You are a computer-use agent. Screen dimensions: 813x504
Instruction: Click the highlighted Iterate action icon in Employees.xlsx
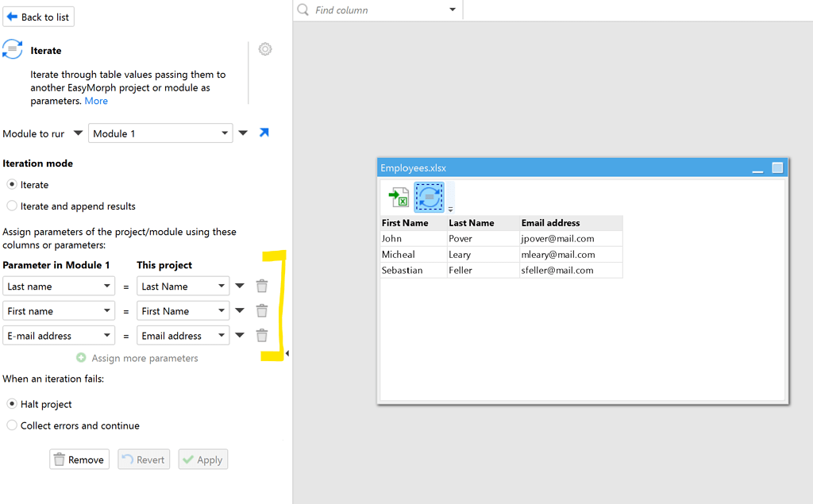(x=428, y=196)
